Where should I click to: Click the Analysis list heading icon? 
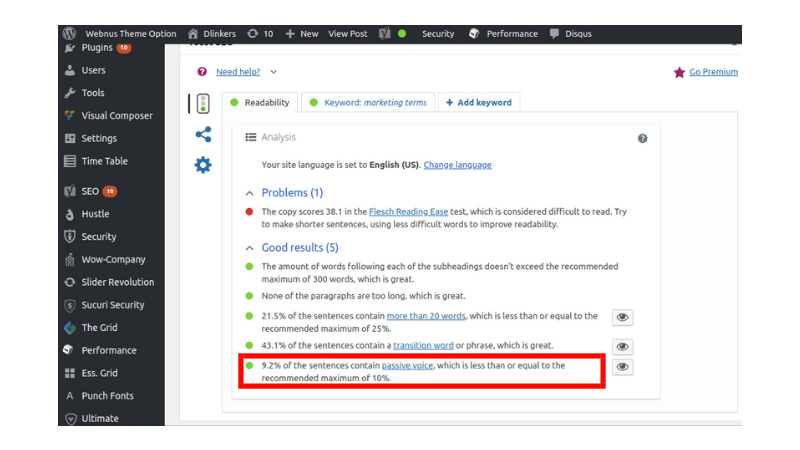point(251,137)
